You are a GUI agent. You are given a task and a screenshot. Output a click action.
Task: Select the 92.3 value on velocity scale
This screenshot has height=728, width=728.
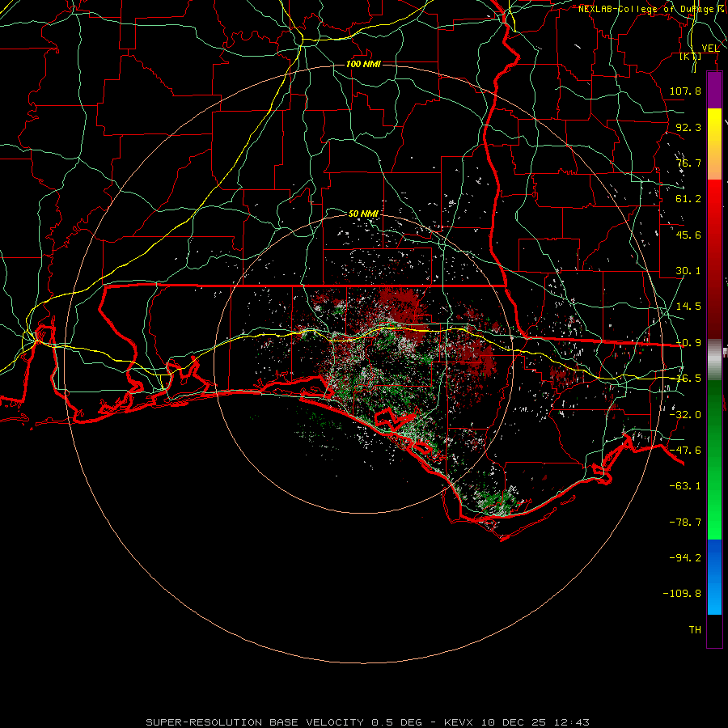[688, 127]
